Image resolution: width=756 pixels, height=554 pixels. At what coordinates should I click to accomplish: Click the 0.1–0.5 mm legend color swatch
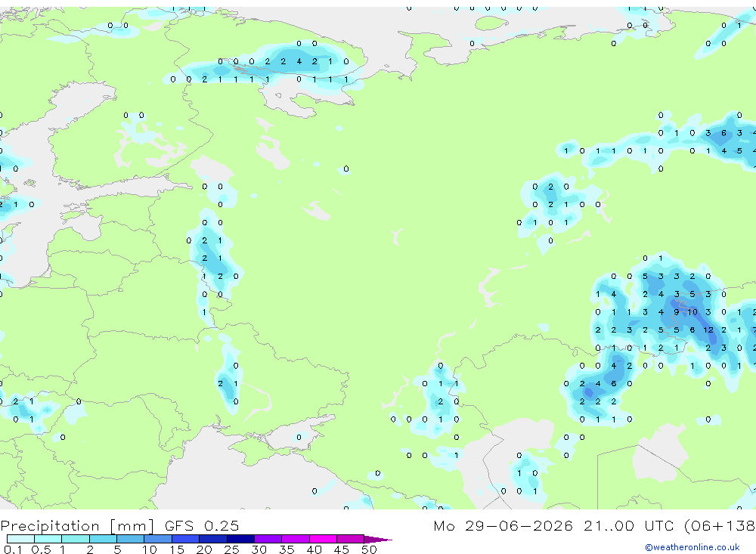[x=20, y=539]
